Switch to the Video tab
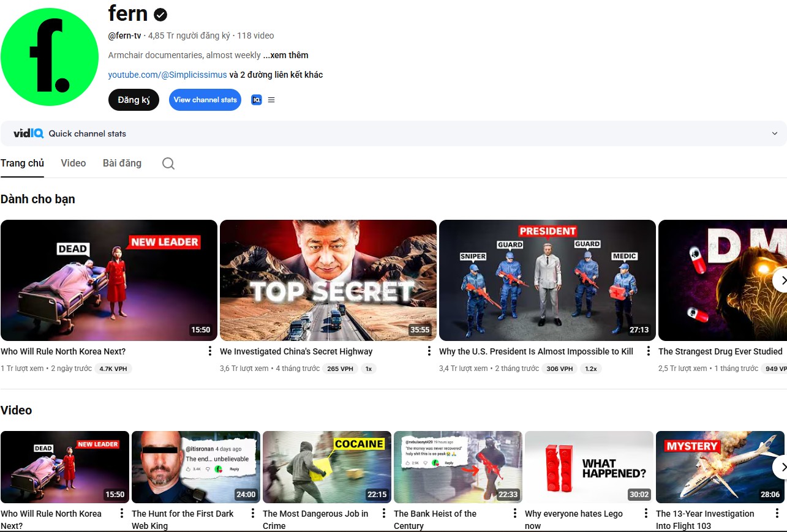Image resolution: width=787 pixels, height=532 pixels. [x=73, y=163]
